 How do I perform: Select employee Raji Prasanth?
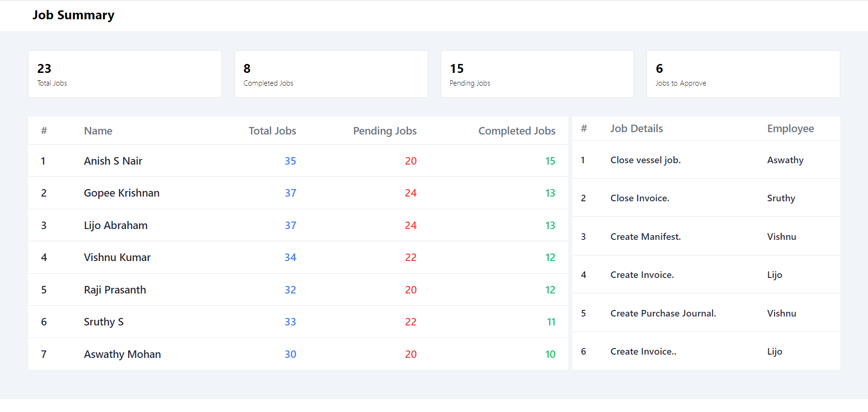(115, 290)
